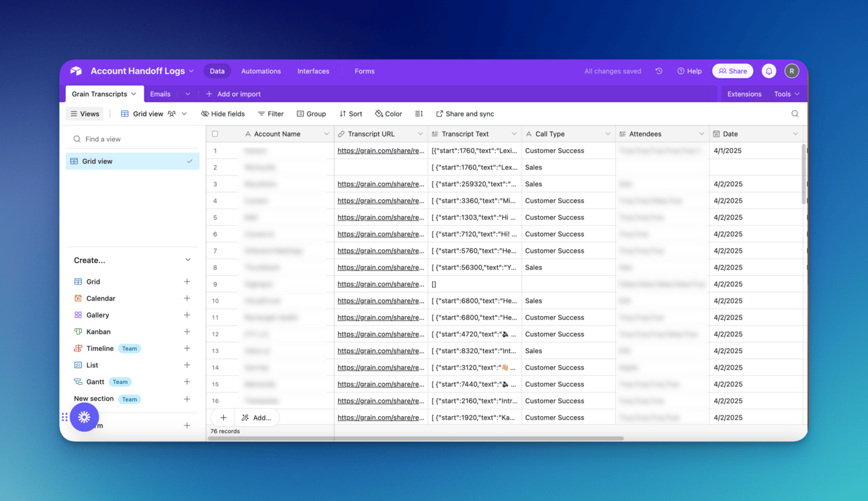Open Extensions panel

744,94
